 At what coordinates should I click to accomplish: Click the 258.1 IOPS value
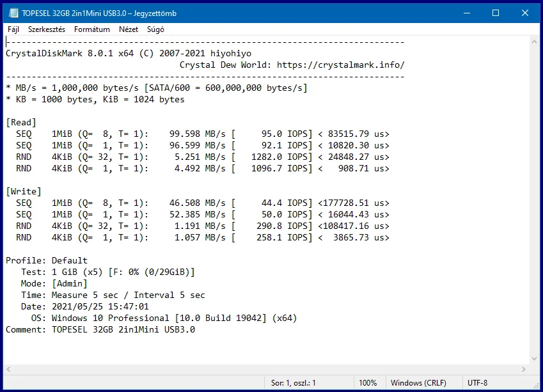(282, 237)
